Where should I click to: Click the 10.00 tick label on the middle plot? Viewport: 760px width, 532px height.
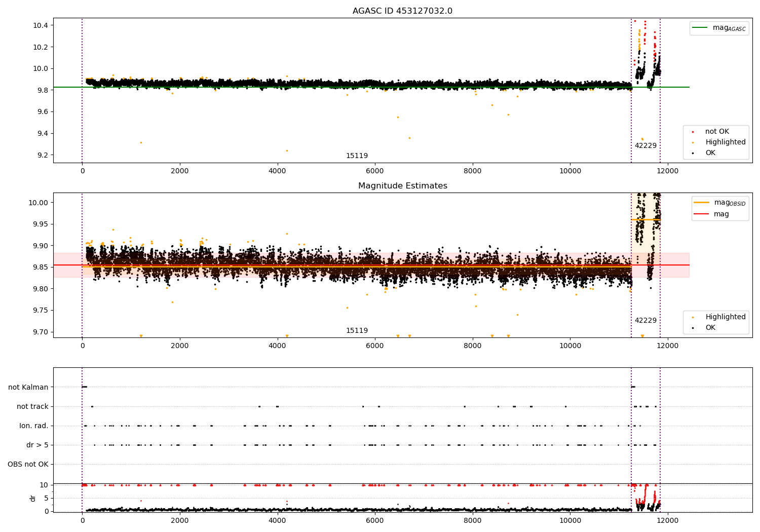[x=39, y=203]
